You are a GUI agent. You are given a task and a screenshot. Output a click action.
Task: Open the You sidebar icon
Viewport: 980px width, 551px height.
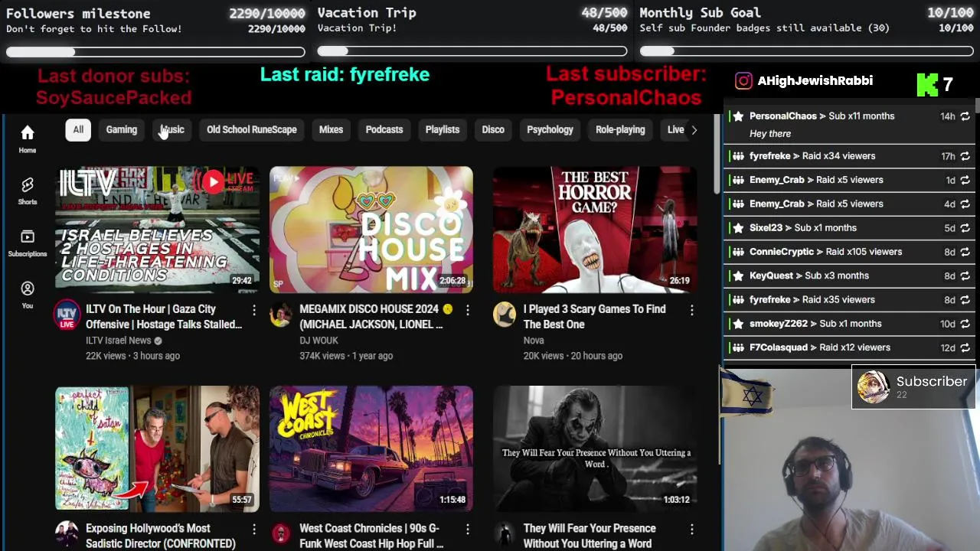click(28, 295)
